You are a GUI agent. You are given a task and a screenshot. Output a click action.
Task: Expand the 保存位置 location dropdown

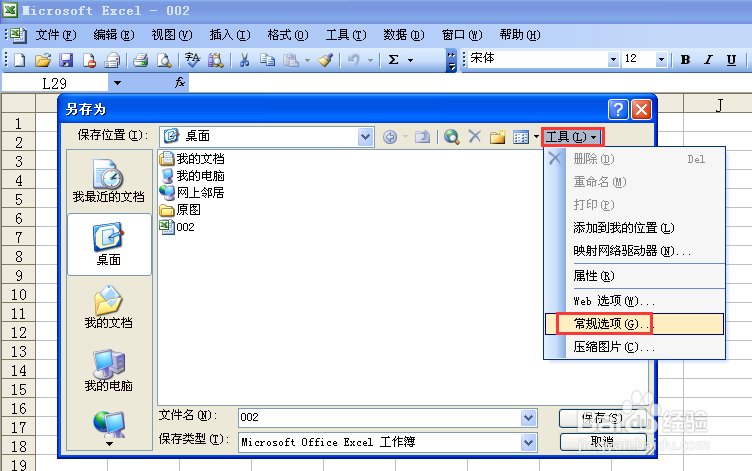(365, 137)
